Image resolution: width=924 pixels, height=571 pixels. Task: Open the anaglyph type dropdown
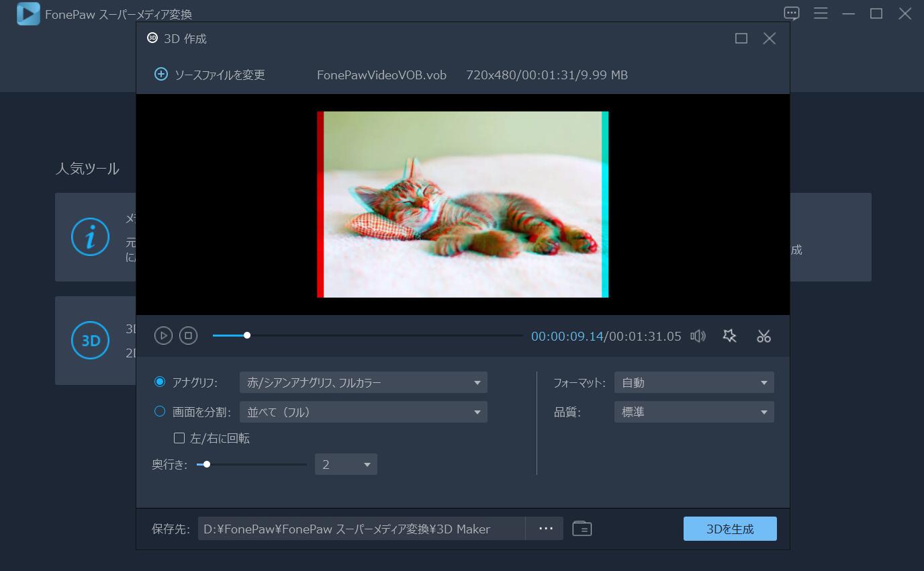(363, 382)
